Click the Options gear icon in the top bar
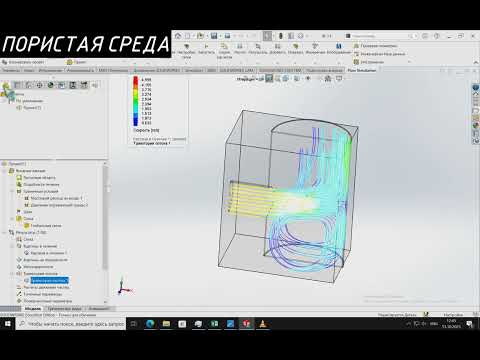 tap(300, 36)
